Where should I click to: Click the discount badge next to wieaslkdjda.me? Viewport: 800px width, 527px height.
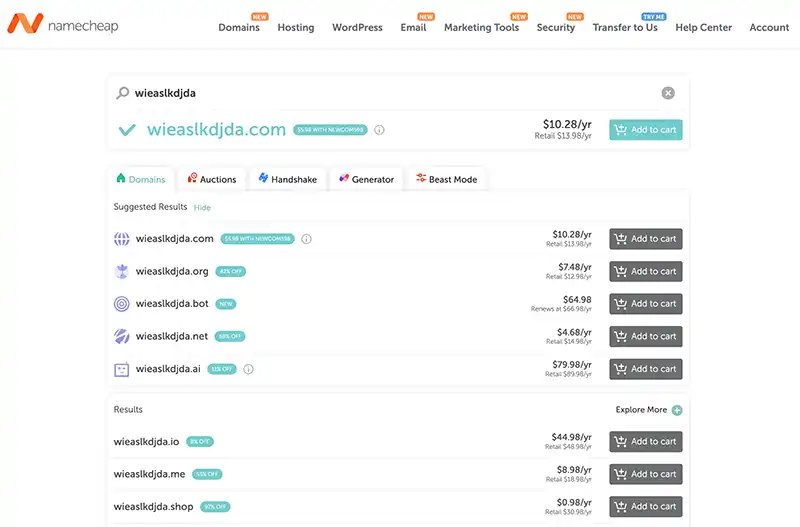click(x=207, y=474)
